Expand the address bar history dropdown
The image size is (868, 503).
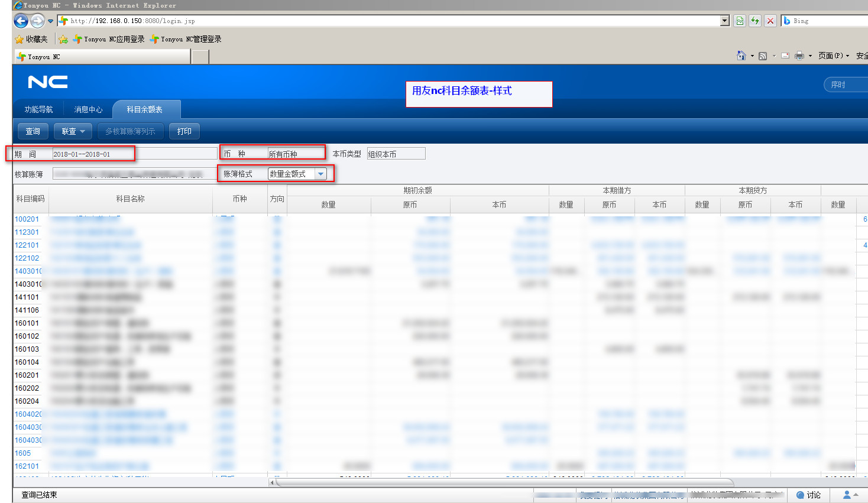click(x=725, y=21)
